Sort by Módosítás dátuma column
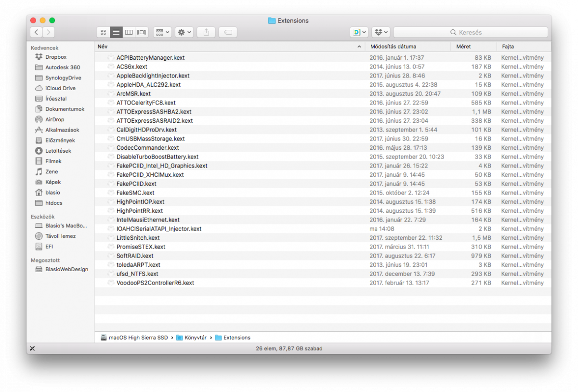The image size is (578, 392). pos(408,47)
